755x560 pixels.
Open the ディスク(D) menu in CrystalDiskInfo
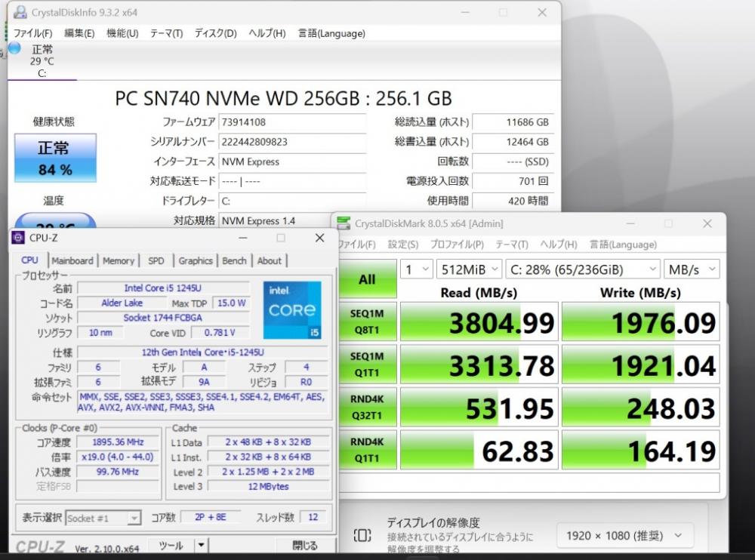pyautogui.click(x=216, y=33)
